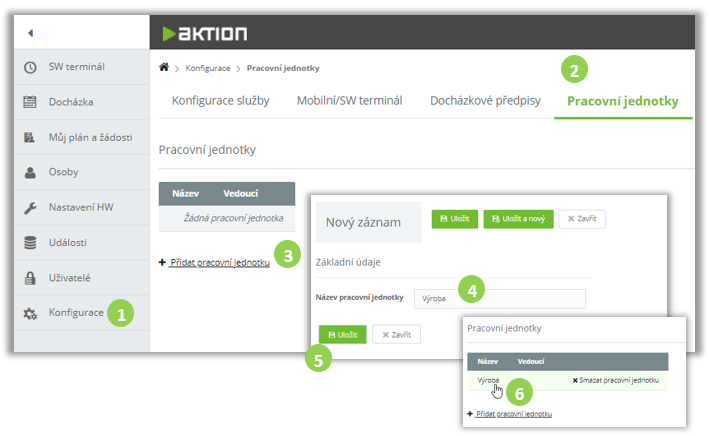The image size is (709, 436).
Task: Click Smazat pracovní jednotku for Výroba
Action: click(615, 381)
